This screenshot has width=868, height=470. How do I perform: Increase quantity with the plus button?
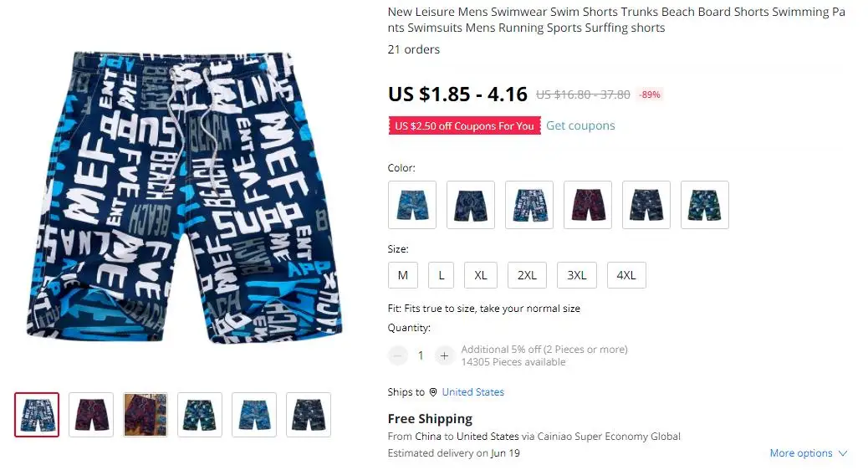pos(444,355)
